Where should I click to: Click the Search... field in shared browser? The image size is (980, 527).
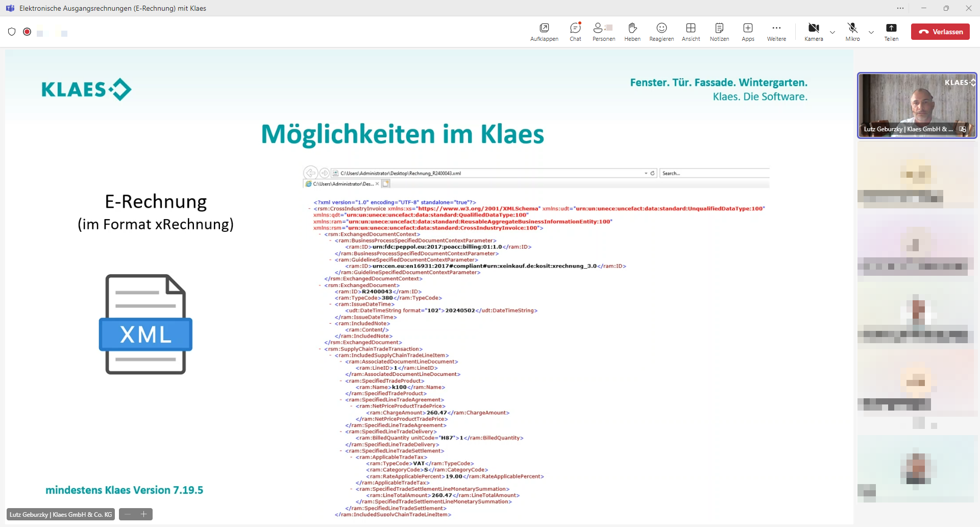click(715, 173)
